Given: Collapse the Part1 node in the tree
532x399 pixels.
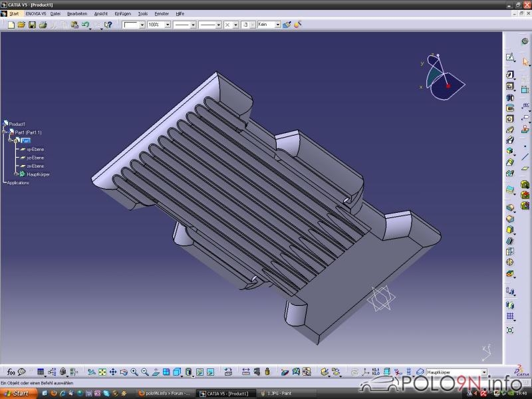Looking at the screenshot, I should click(10, 140).
